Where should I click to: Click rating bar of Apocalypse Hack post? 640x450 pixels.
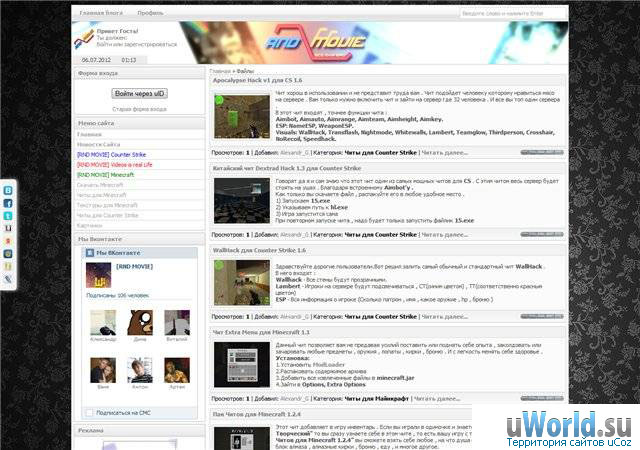pos(542,152)
